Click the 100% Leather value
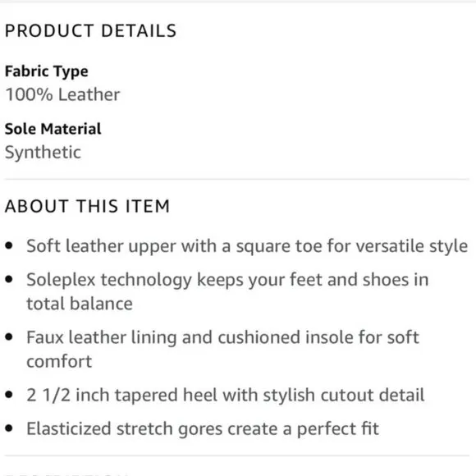476x476 pixels. tap(62, 94)
